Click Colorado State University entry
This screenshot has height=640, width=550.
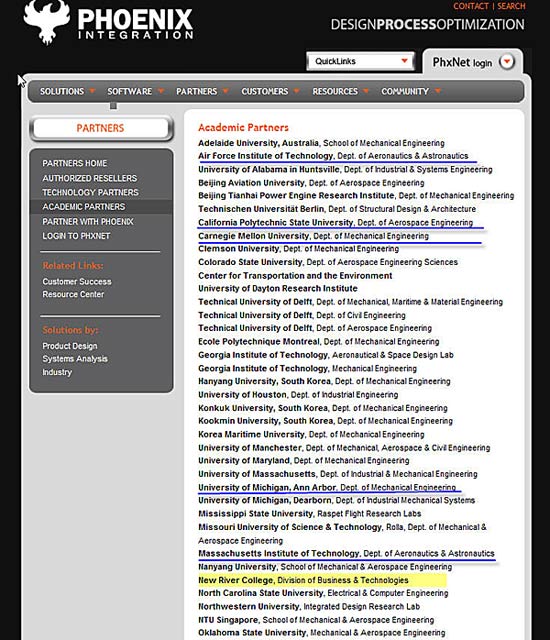click(x=328, y=262)
